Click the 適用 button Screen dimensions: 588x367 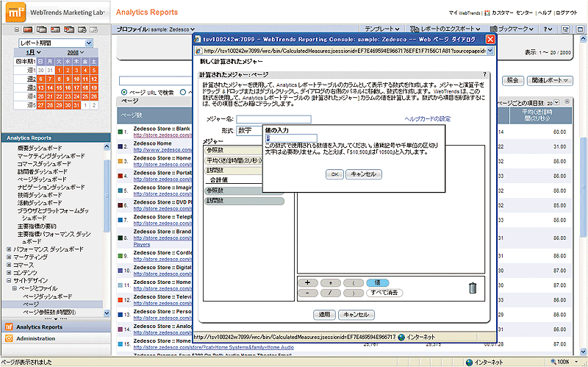click(x=324, y=315)
